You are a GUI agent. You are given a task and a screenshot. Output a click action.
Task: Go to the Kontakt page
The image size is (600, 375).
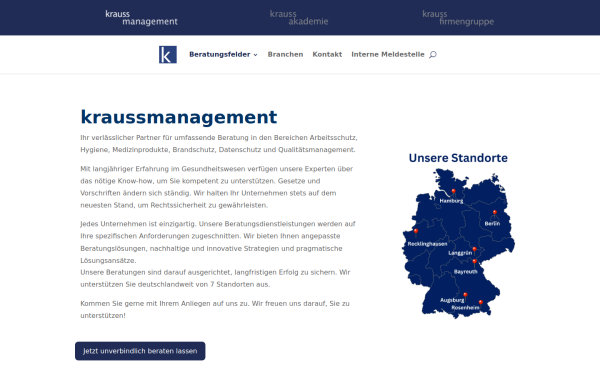coord(327,54)
